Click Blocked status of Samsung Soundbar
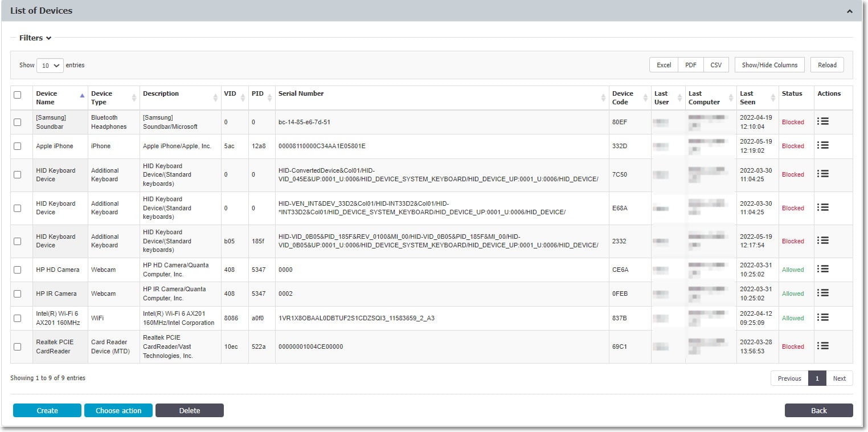 pyautogui.click(x=793, y=122)
